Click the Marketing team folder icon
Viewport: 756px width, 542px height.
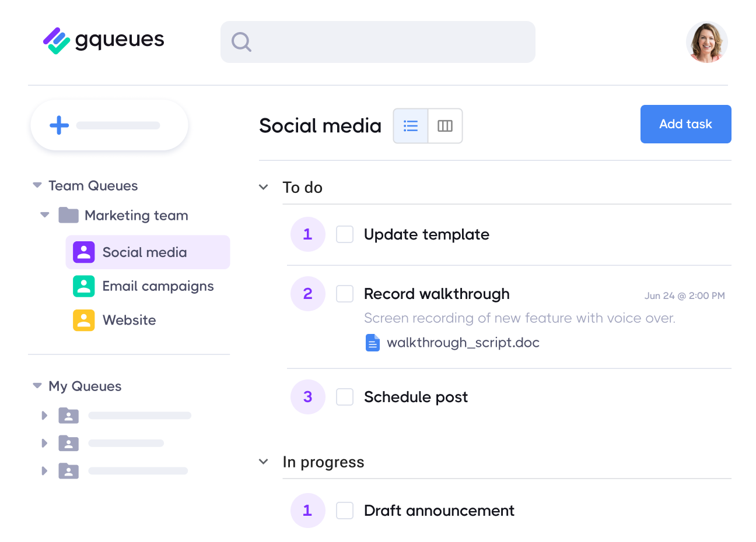click(x=69, y=215)
